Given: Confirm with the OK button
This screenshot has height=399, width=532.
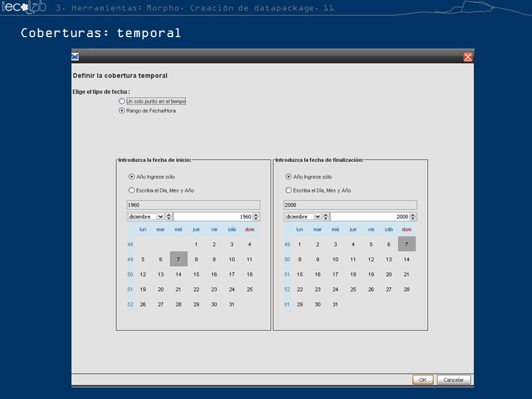Looking at the screenshot, I should 423,380.
